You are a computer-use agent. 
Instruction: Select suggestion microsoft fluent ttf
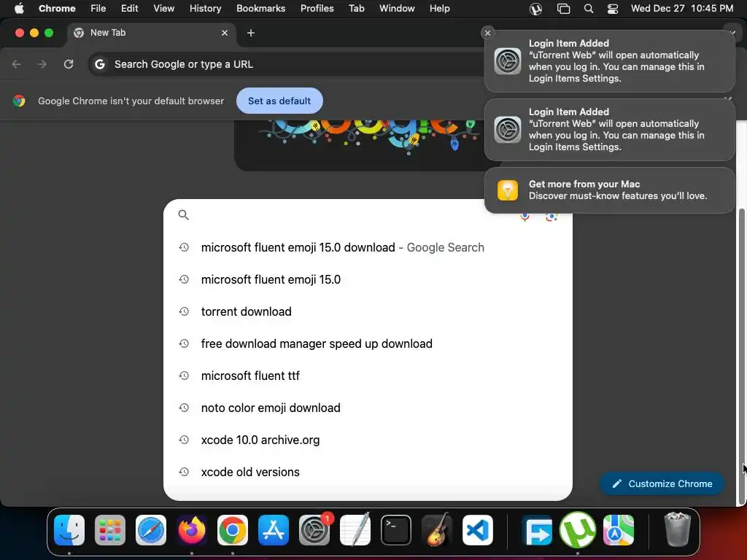coord(368,376)
